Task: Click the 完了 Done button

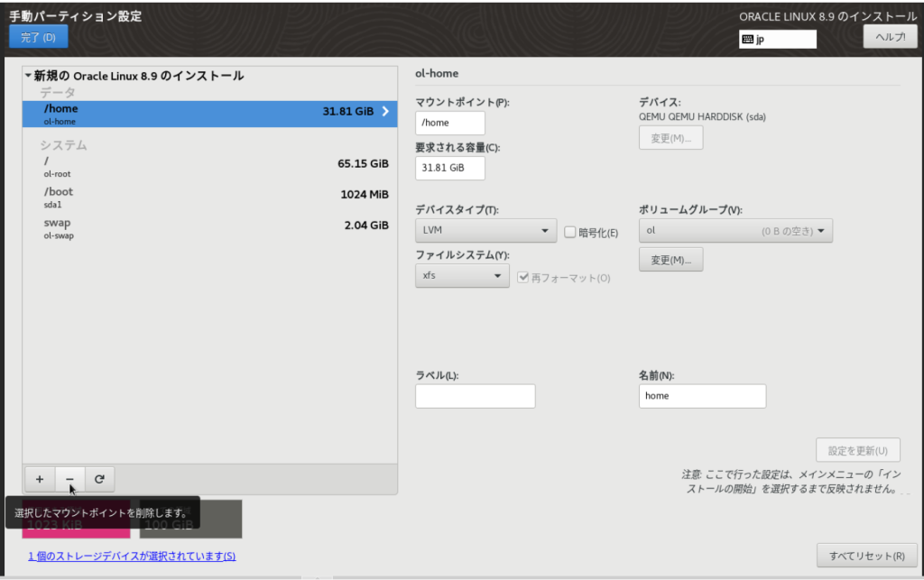Action: [37, 36]
